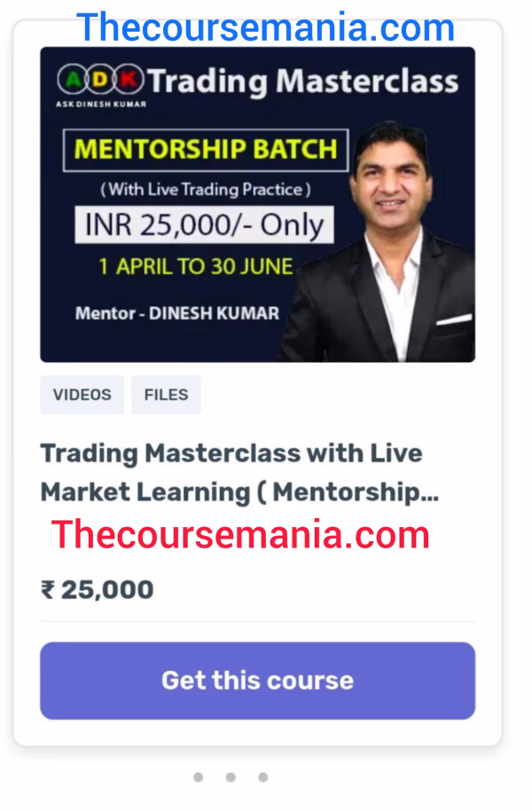Click the ₹ 25,000 price label

tap(98, 590)
